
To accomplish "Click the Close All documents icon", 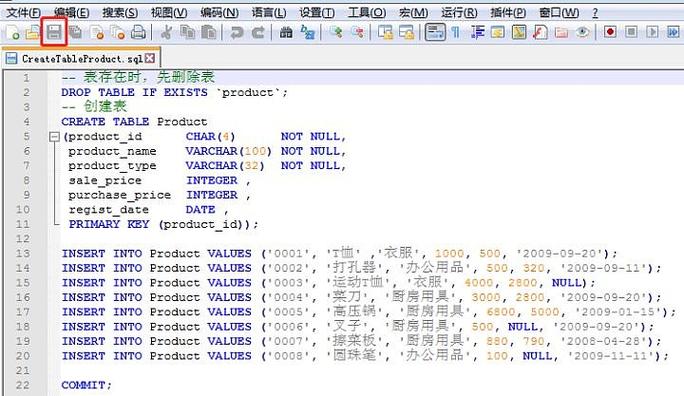I will pyautogui.click(x=117, y=32).
